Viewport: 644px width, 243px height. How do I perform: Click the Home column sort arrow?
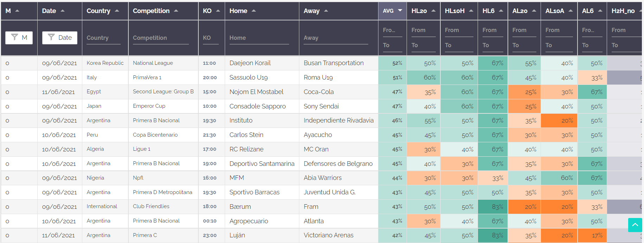click(254, 11)
